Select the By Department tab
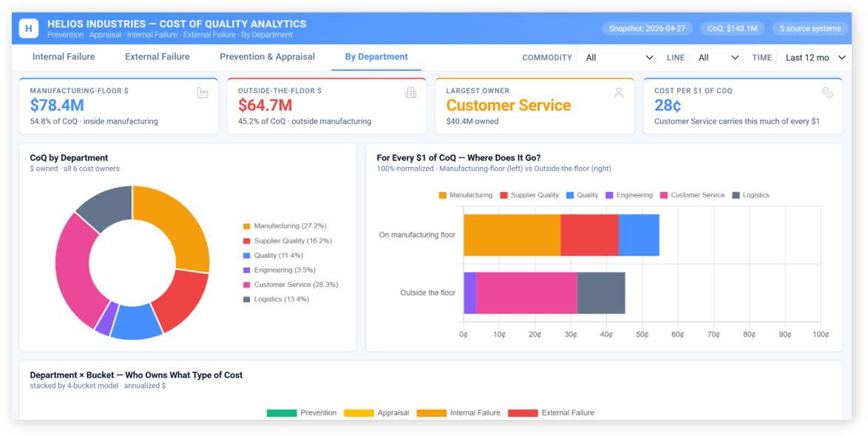 point(376,56)
